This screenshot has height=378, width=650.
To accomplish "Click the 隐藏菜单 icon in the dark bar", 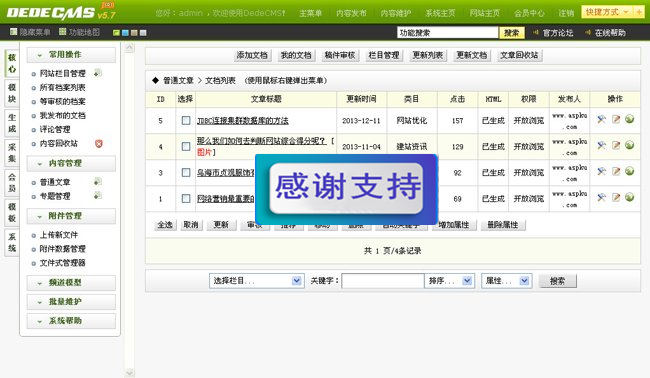I will (x=13, y=32).
